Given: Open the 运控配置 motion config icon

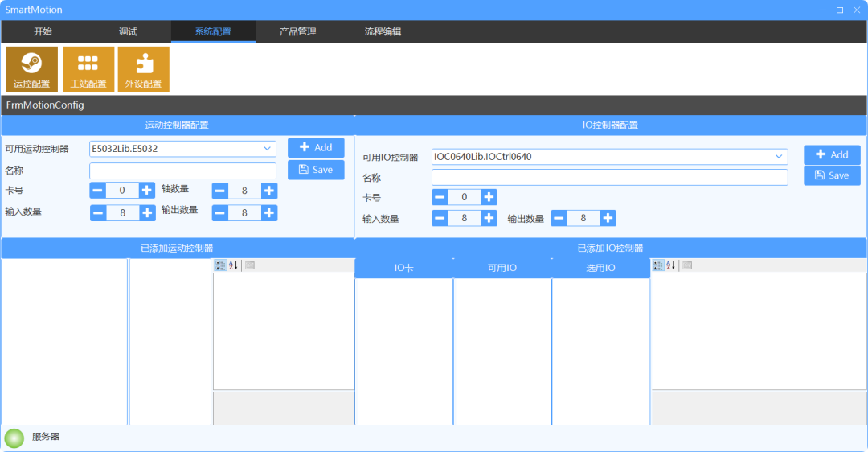Looking at the screenshot, I should point(32,69).
